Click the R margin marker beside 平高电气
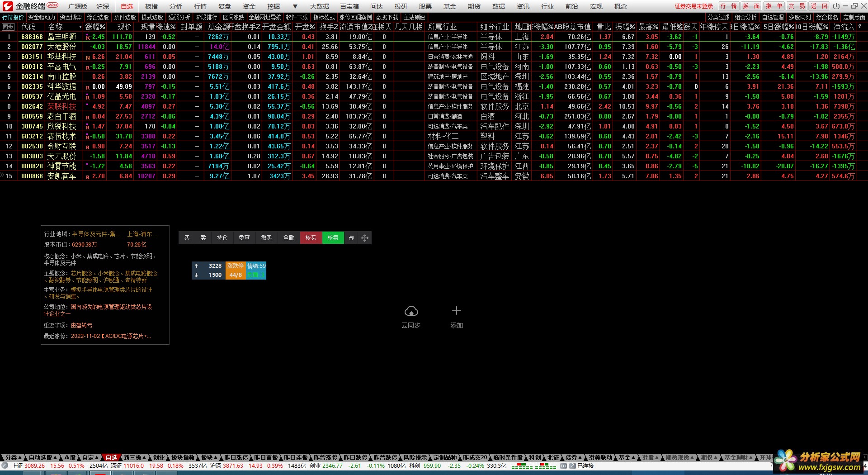The height and width of the screenshot is (475, 868). pos(88,67)
